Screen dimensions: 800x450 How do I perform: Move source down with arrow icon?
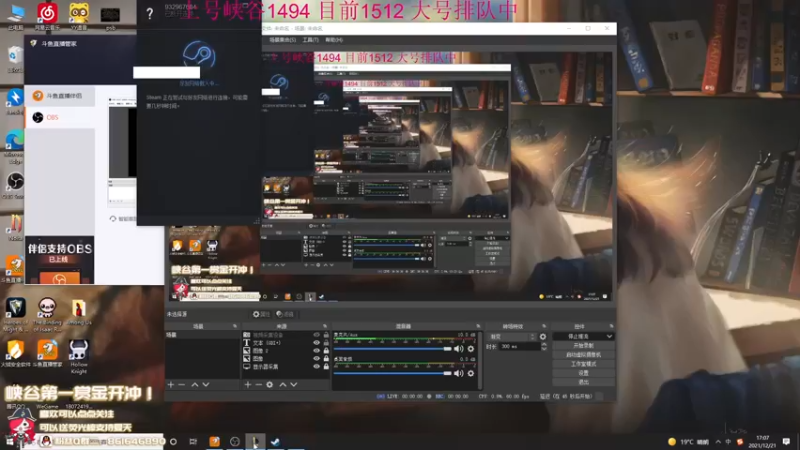pyautogui.click(x=294, y=385)
